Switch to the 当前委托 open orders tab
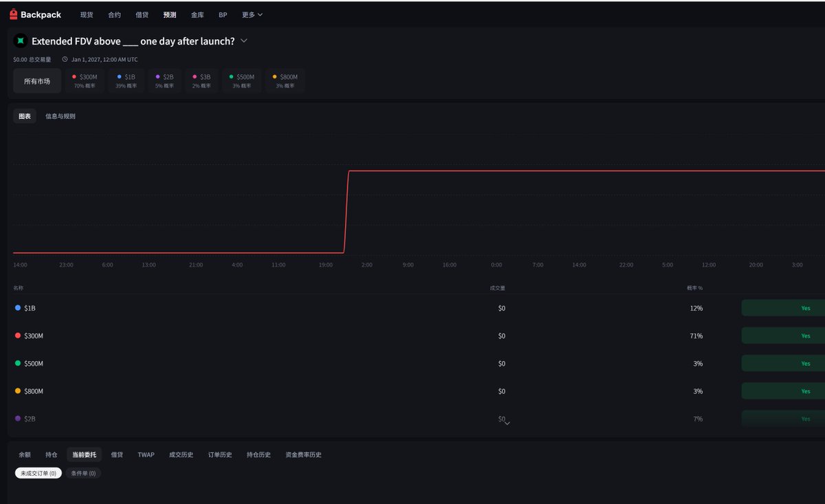Image resolution: width=825 pixels, height=504 pixels. tap(85, 454)
